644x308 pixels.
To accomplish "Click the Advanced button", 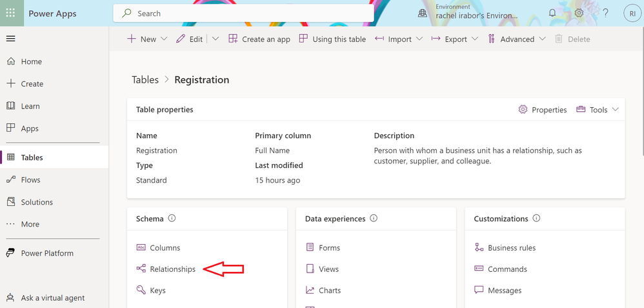I will point(511,39).
